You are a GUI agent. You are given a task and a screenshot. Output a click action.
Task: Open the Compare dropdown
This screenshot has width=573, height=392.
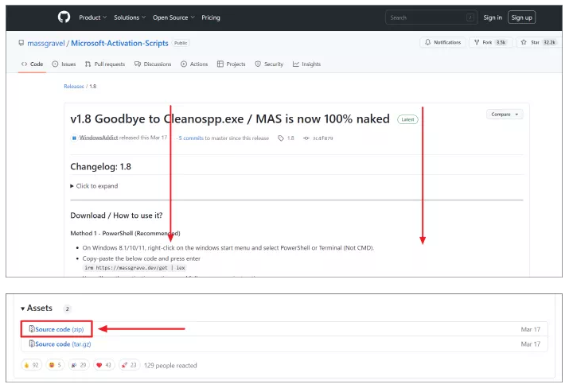tap(505, 114)
